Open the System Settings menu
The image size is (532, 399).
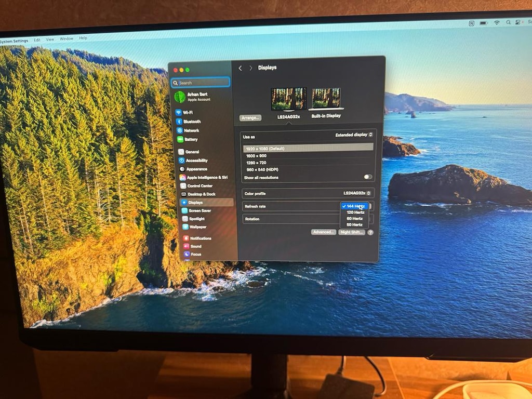point(14,41)
